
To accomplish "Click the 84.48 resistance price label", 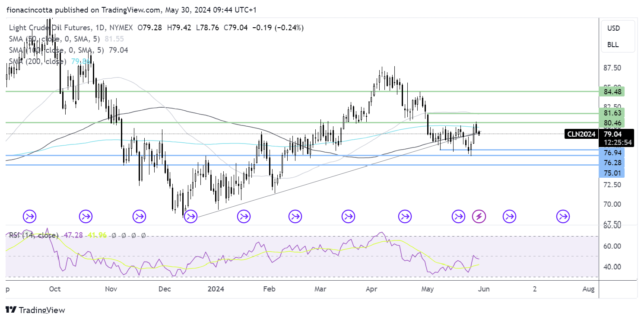I will [x=611, y=92].
